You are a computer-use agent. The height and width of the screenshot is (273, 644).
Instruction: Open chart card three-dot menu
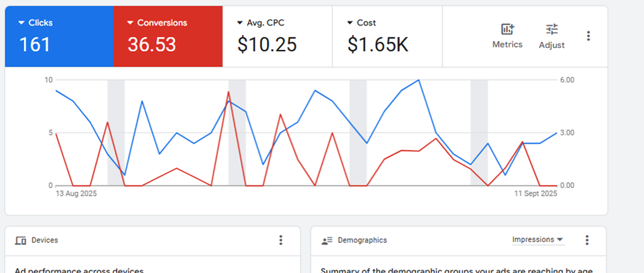click(588, 36)
